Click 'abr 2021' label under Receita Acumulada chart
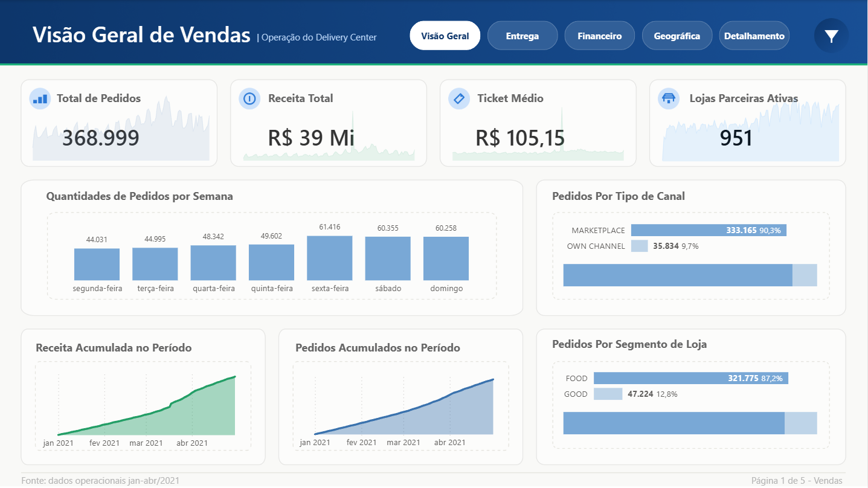The width and height of the screenshot is (868, 488). [x=192, y=443]
